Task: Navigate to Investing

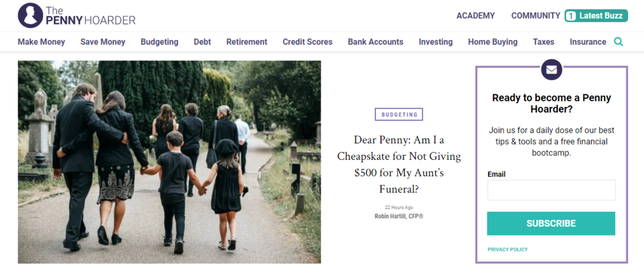Action: point(436,42)
